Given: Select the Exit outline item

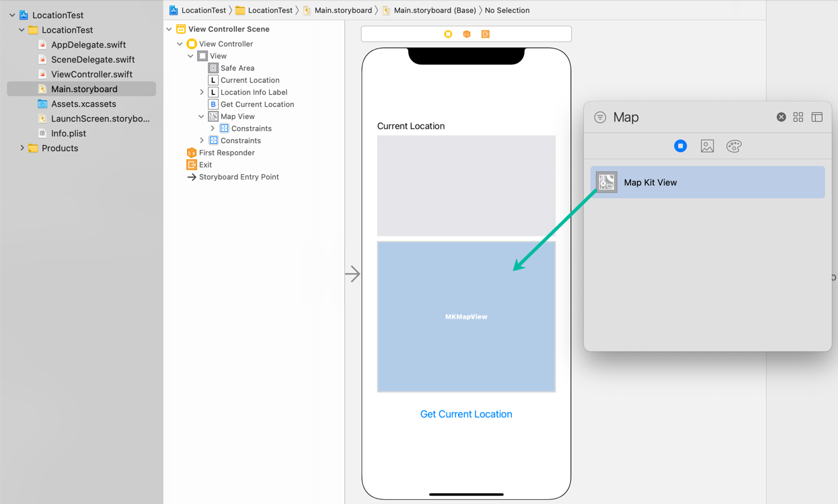Looking at the screenshot, I should click(x=205, y=165).
